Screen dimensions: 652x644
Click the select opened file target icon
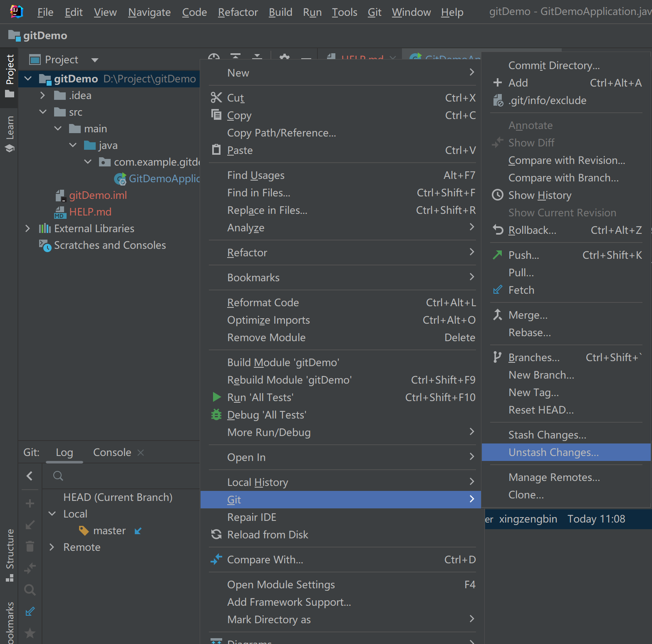coord(214,57)
